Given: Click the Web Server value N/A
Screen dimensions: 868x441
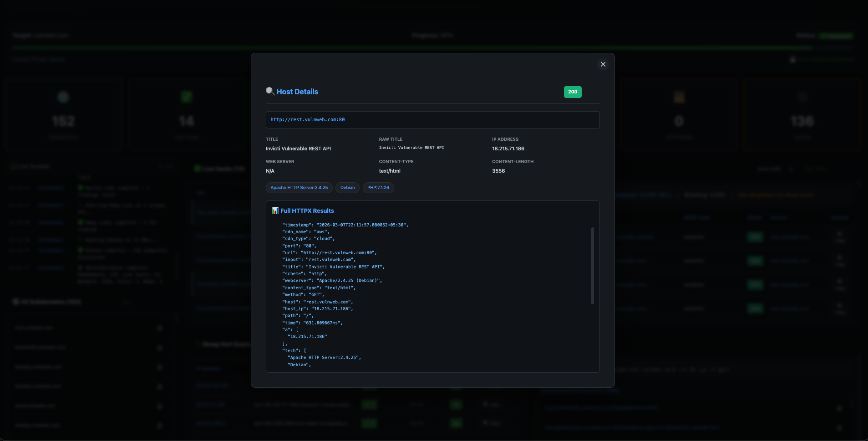Looking at the screenshot, I should click(270, 171).
